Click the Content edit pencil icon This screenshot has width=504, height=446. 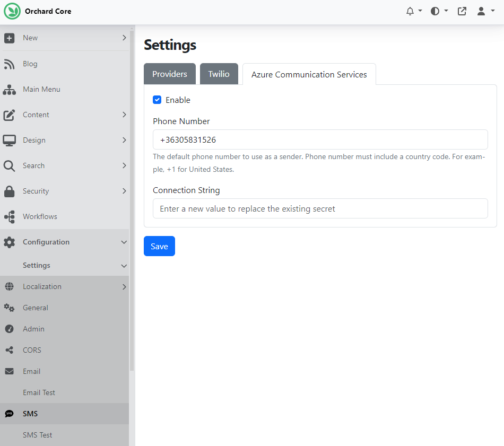[x=10, y=115]
